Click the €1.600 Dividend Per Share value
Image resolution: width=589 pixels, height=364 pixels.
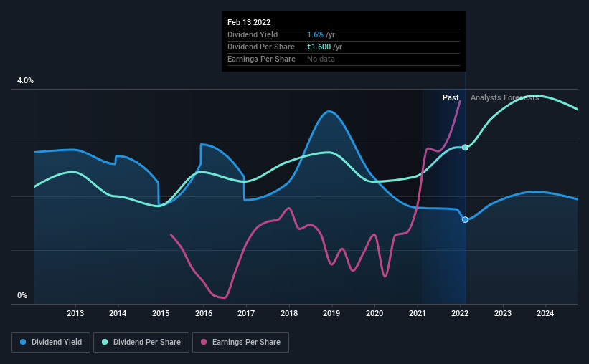319,47
